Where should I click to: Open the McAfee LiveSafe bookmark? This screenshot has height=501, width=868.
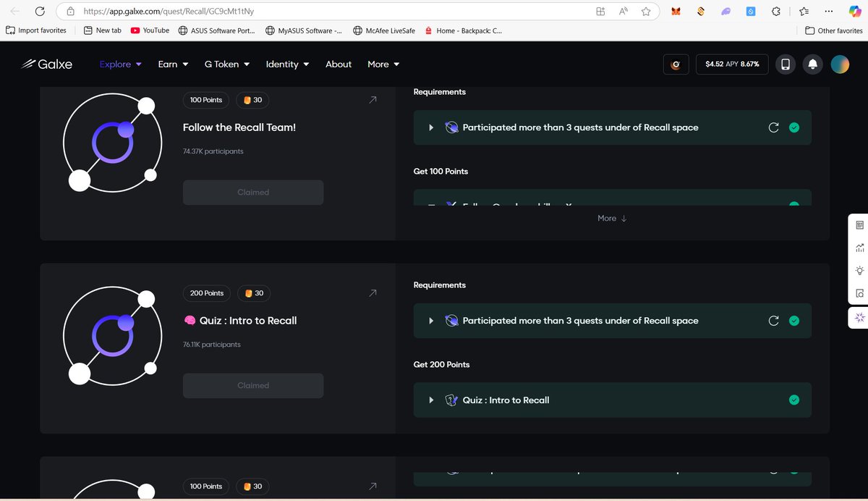384,30
